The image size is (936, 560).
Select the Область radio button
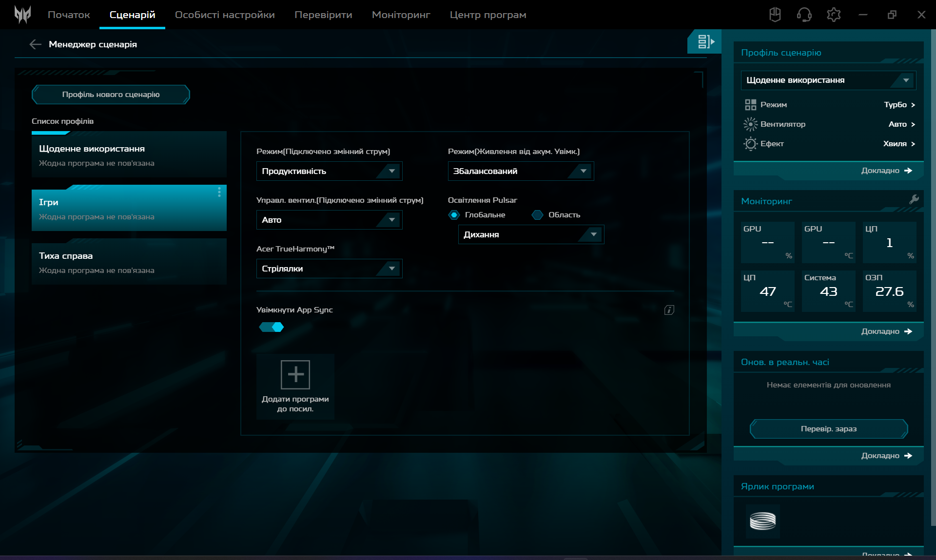[x=537, y=215]
